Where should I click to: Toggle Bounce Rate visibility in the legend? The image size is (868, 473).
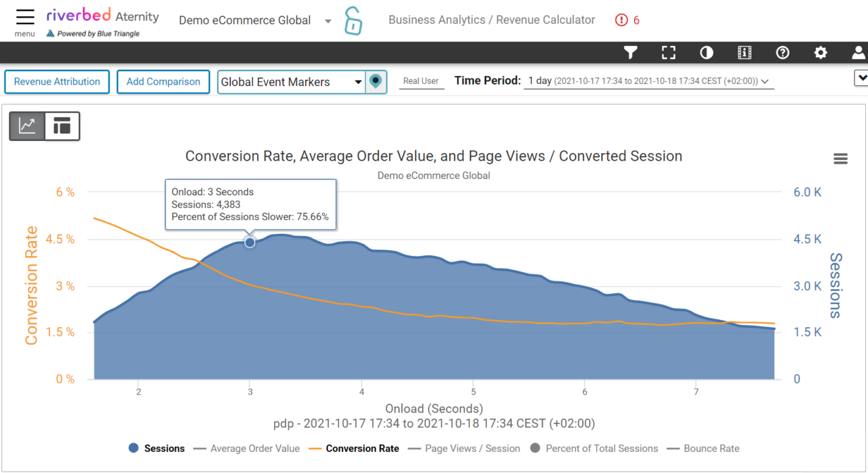(711, 448)
